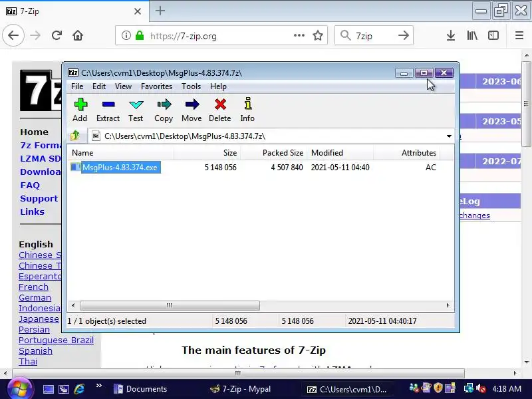The image size is (532, 399).
Task: Click the browser forward arrow
Action: click(x=35, y=35)
